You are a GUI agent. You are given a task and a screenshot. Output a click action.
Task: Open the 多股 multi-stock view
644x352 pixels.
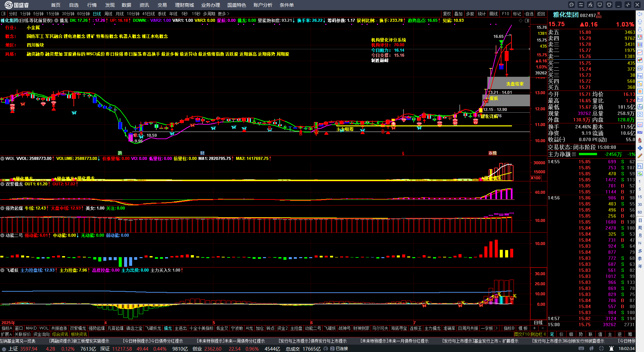click(x=470, y=14)
